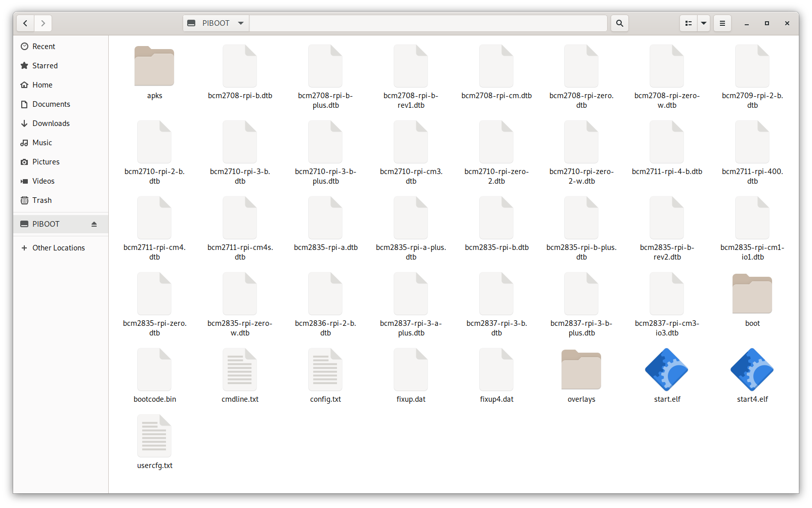Select the boot folder icon
This screenshot has height=508, width=812.
click(752, 293)
